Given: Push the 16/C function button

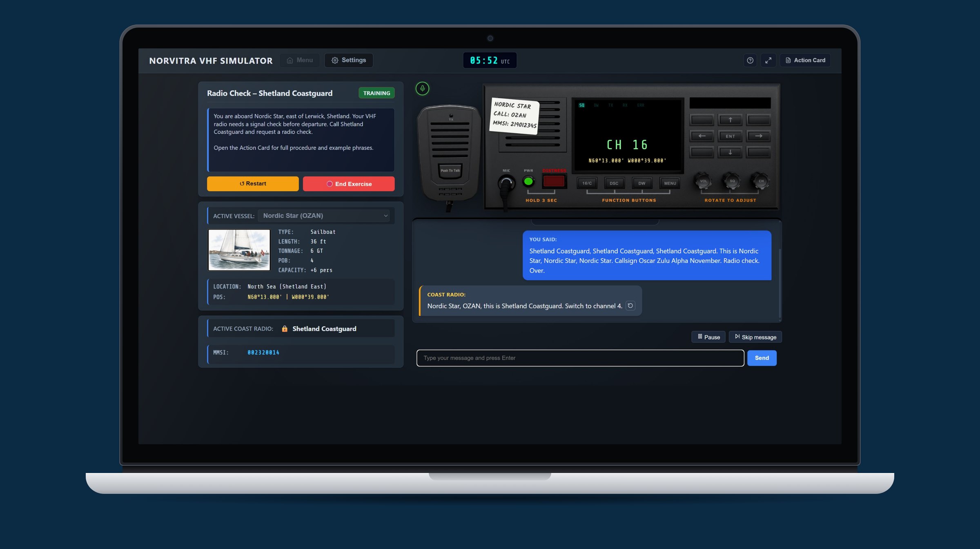Looking at the screenshot, I should pos(587,183).
